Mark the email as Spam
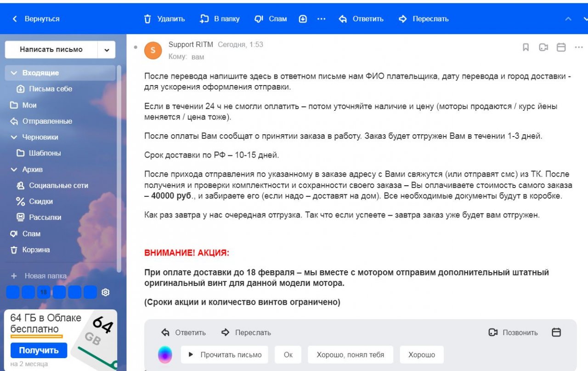 [259, 19]
